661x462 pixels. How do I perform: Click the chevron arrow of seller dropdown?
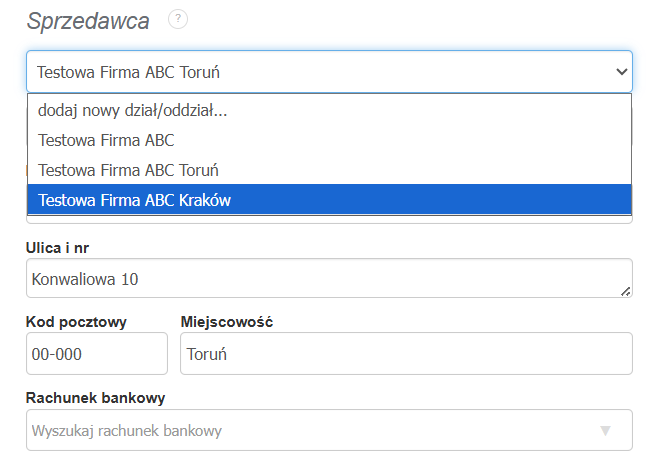[x=621, y=72]
